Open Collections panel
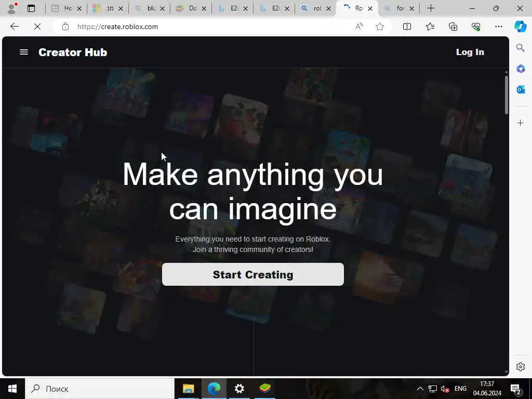This screenshot has height=399, width=532. [x=453, y=26]
